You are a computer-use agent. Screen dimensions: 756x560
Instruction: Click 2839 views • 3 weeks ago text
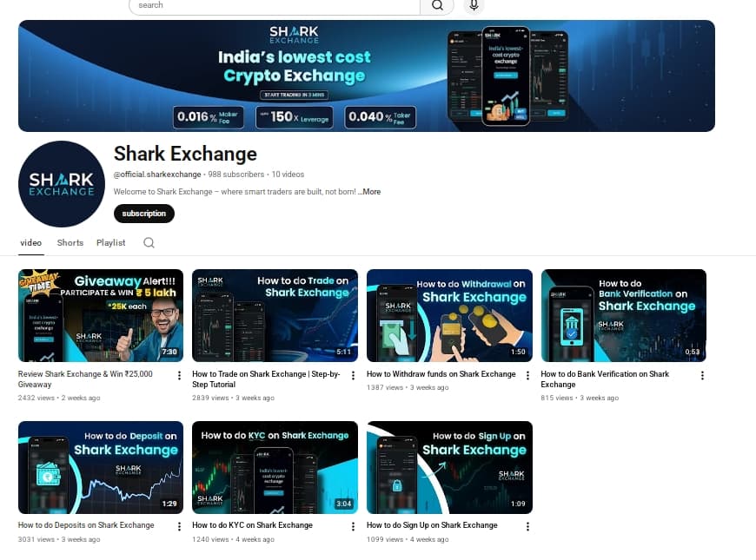pos(233,398)
